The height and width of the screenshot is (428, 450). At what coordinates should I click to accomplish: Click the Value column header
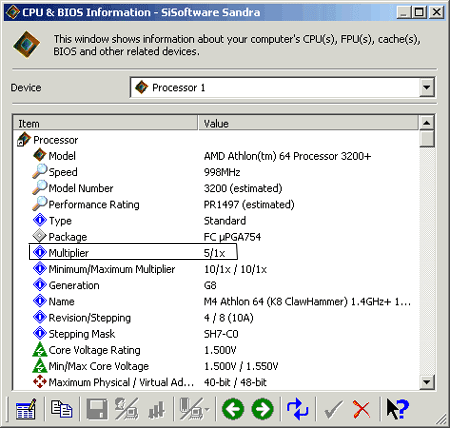pos(308,123)
